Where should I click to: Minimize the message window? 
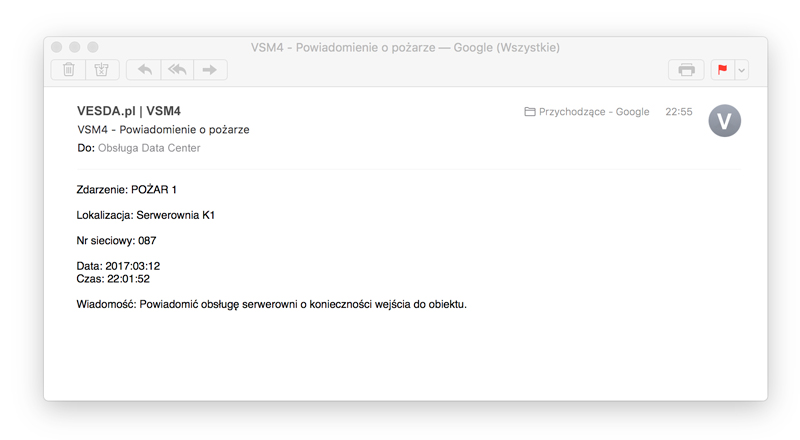click(x=75, y=47)
